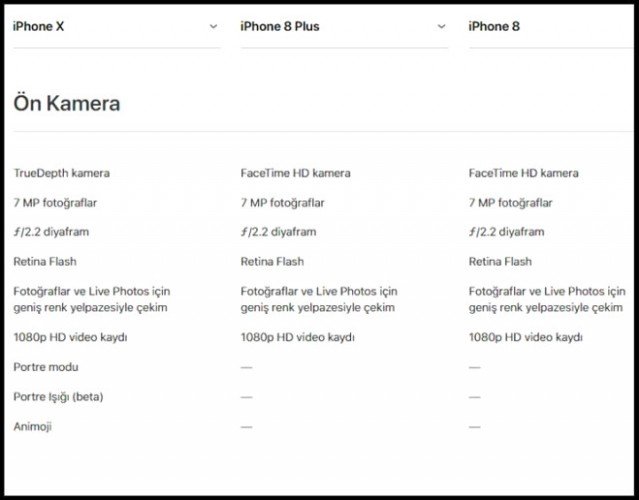This screenshot has height=500, width=639.
Task: Click the chevron next to iPhone 8 Plus
Action: (x=441, y=26)
